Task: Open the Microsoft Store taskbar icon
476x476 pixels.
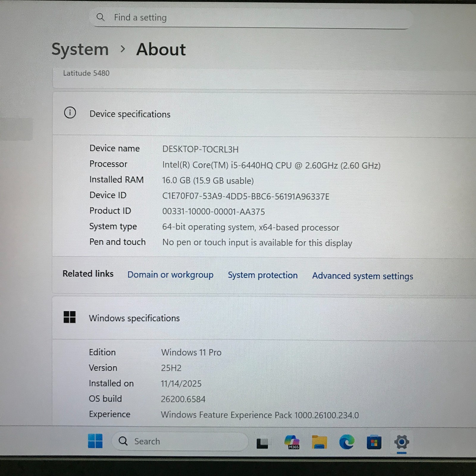Action: tap(374, 442)
